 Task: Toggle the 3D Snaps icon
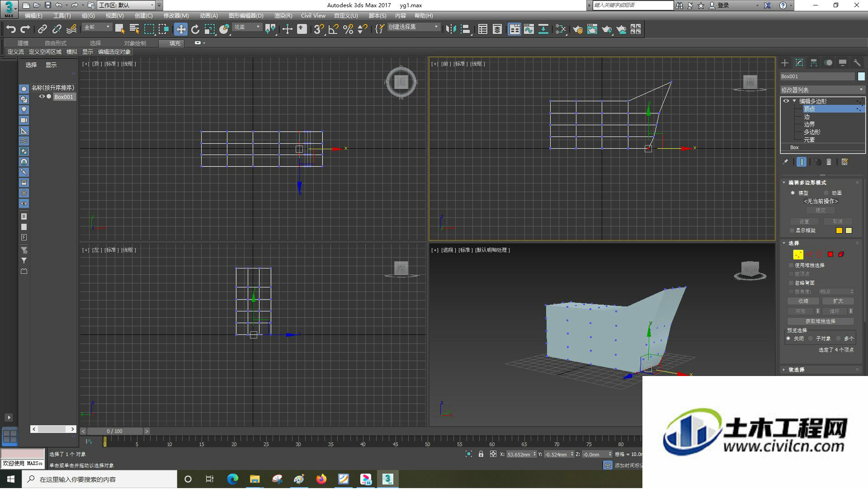pos(319,29)
